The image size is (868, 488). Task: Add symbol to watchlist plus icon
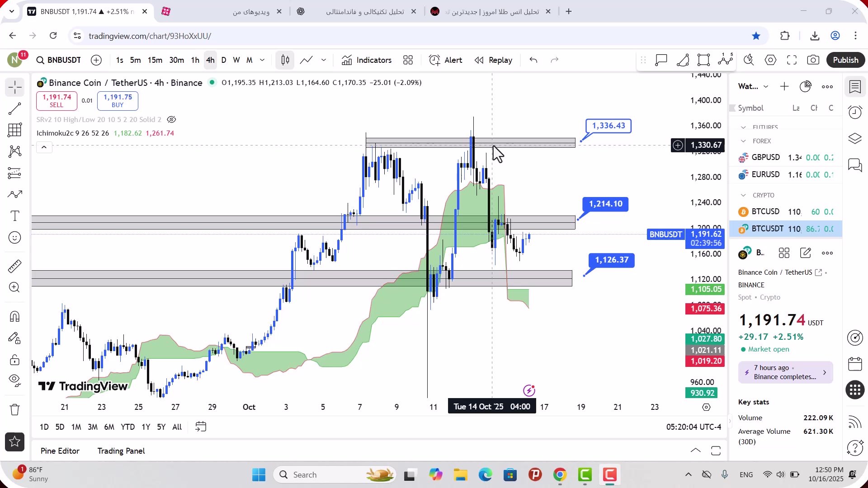pos(784,87)
